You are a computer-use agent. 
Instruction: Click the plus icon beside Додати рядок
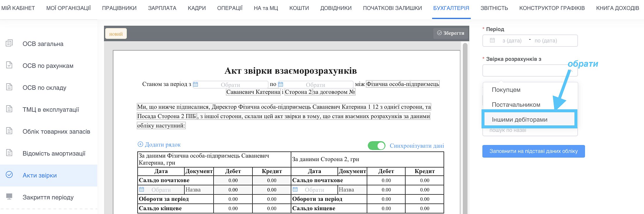tap(140, 144)
